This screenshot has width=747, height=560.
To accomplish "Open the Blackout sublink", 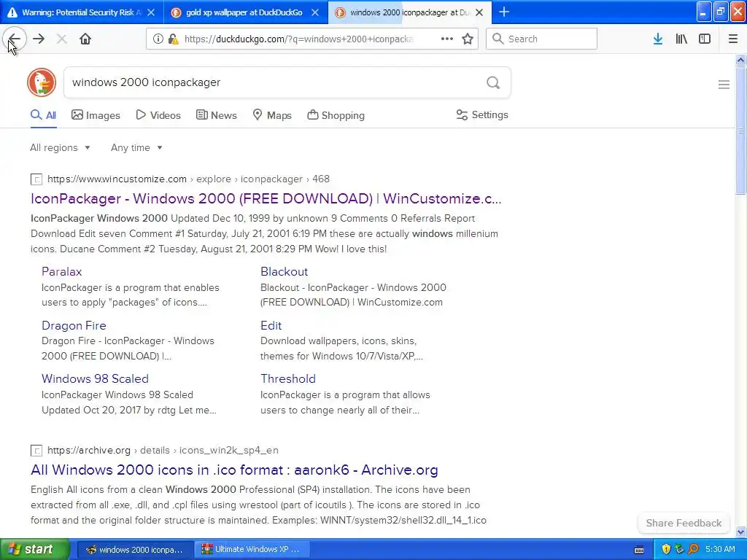I will 284,271.
